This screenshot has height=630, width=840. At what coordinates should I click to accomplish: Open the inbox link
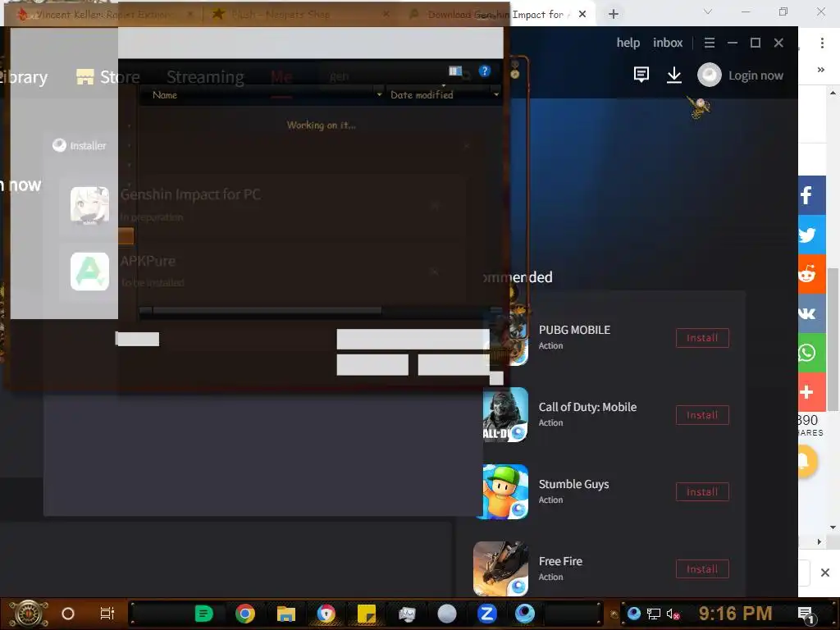pos(668,43)
